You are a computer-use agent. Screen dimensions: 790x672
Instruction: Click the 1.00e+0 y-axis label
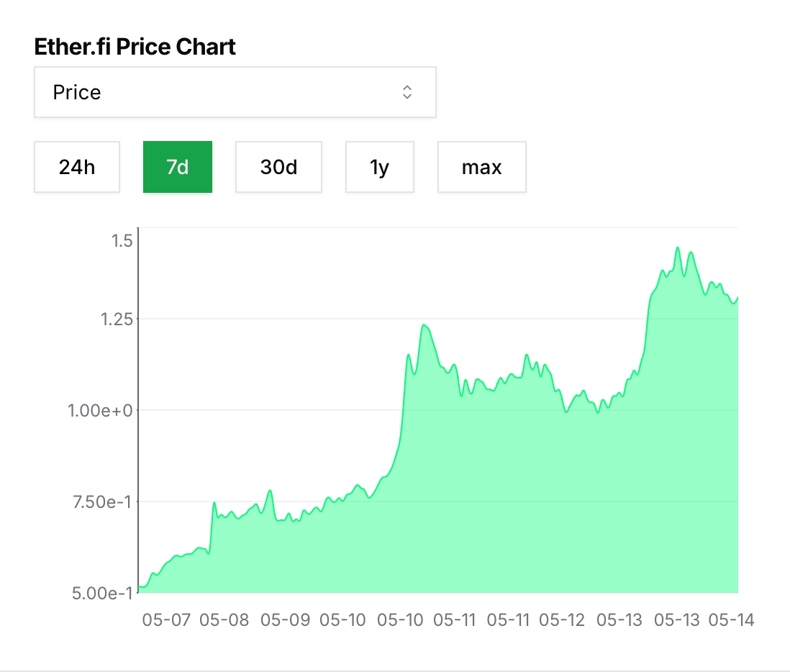(x=100, y=411)
